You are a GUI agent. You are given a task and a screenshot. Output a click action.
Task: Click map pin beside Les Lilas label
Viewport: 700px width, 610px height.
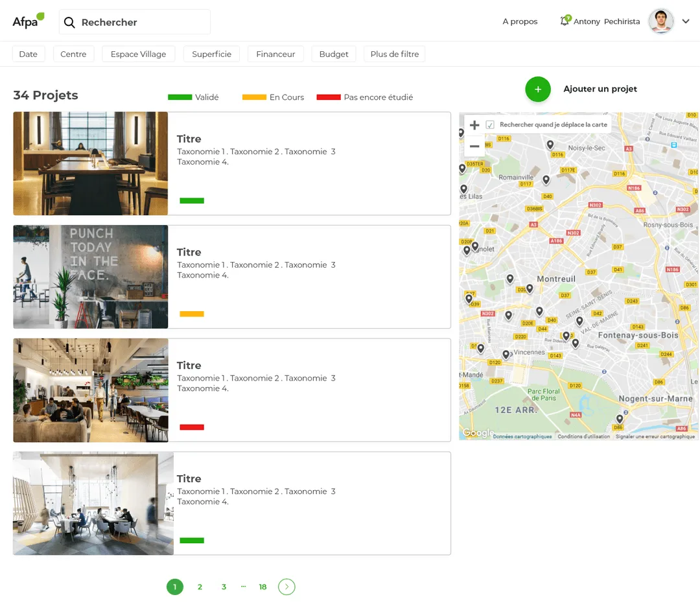[464, 189]
